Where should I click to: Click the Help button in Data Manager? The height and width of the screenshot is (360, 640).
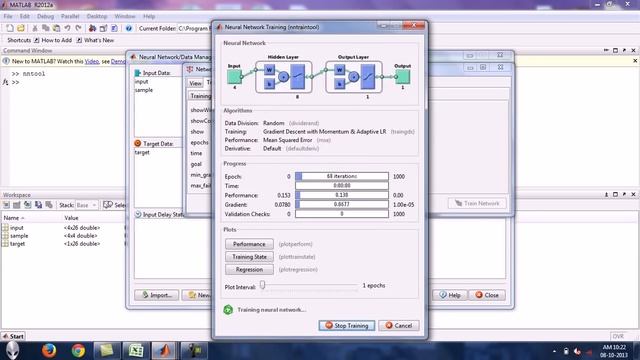[449, 295]
